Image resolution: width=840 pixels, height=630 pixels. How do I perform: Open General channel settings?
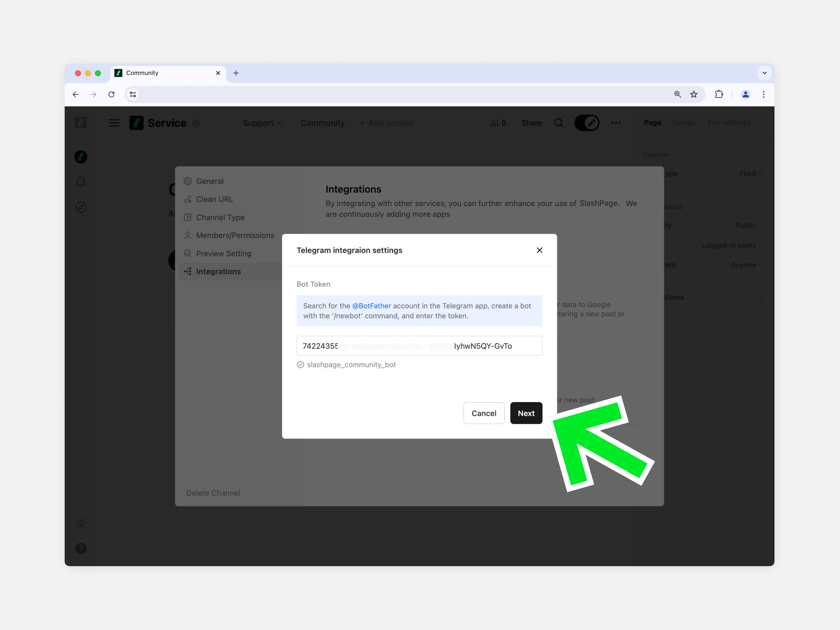210,181
